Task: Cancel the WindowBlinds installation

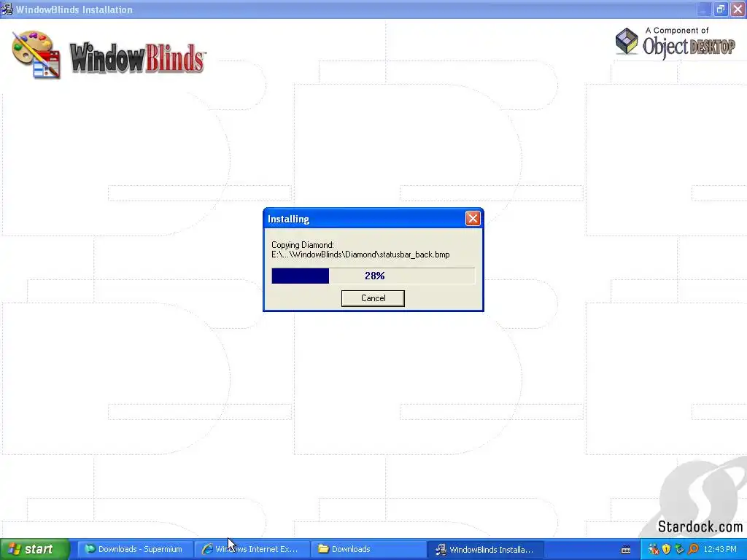Action: pyautogui.click(x=373, y=298)
